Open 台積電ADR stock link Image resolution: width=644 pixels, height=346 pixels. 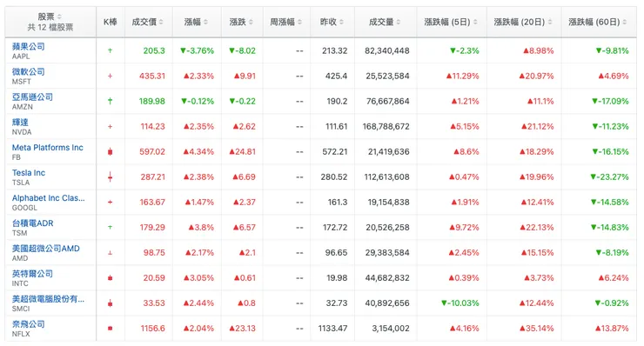[x=32, y=223]
